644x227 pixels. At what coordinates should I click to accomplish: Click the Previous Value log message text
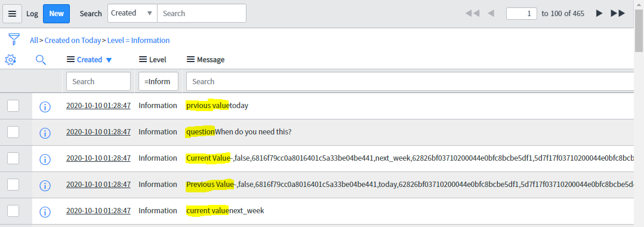(x=410, y=185)
